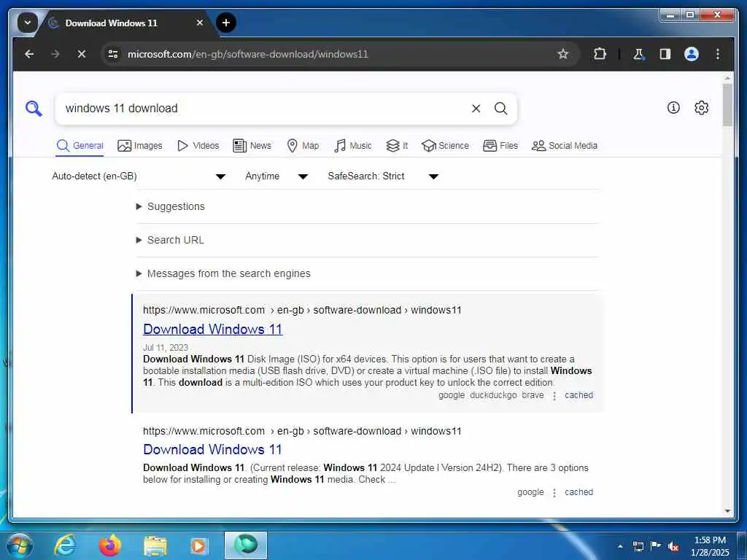Bookmark this page with star icon
The width and height of the screenshot is (747, 560).
(563, 54)
